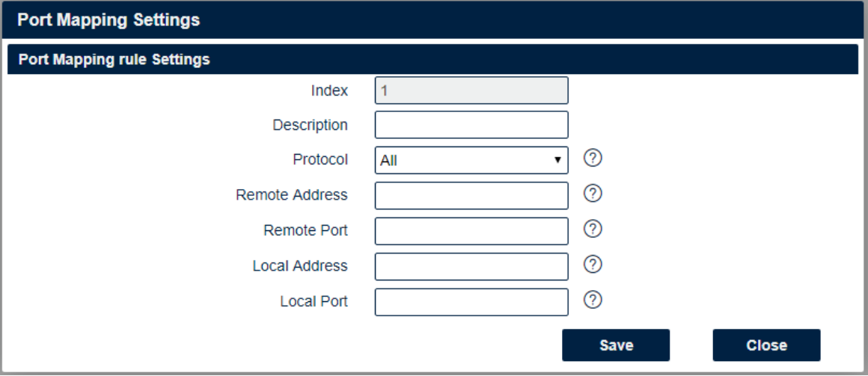Save the port mapping rule
The height and width of the screenshot is (376, 868).
coord(616,345)
